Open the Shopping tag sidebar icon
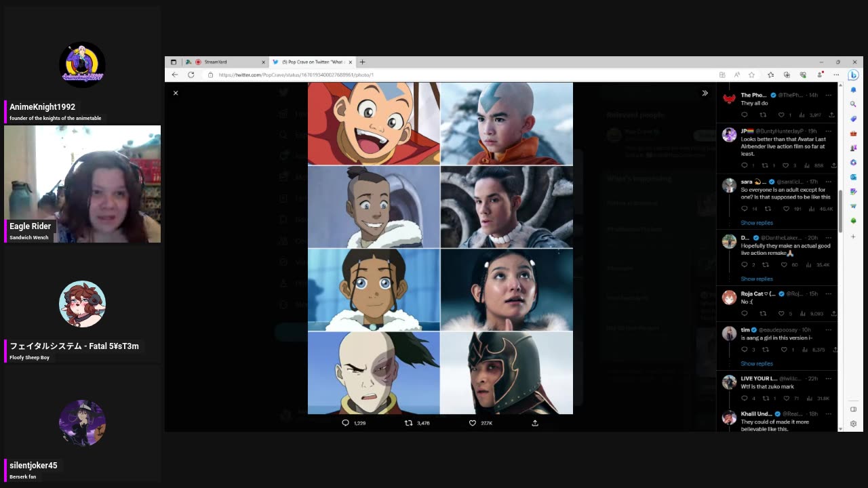Image resolution: width=868 pixels, height=488 pixels. pyautogui.click(x=853, y=119)
